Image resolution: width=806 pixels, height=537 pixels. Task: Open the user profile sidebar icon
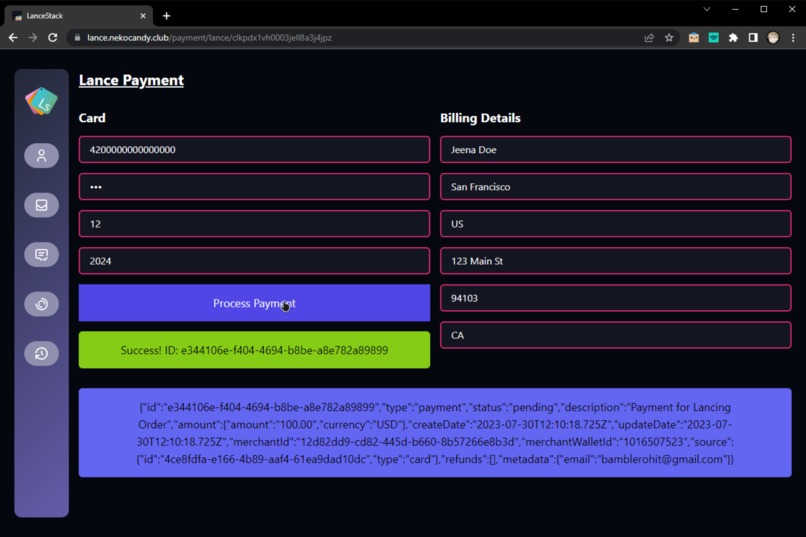coord(42,156)
